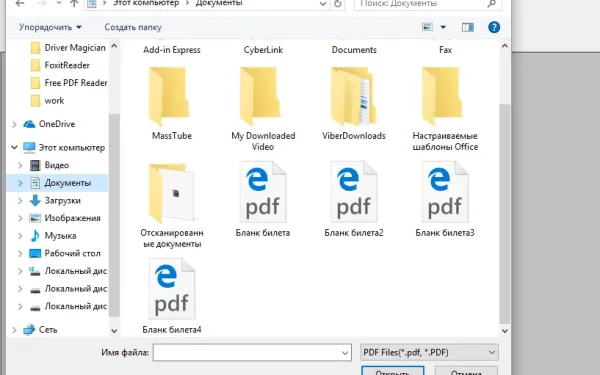This screenshot has width=600, height=375.
Task: Select the Бланк билета4 pdf file icon
Action: coord(172,289)
